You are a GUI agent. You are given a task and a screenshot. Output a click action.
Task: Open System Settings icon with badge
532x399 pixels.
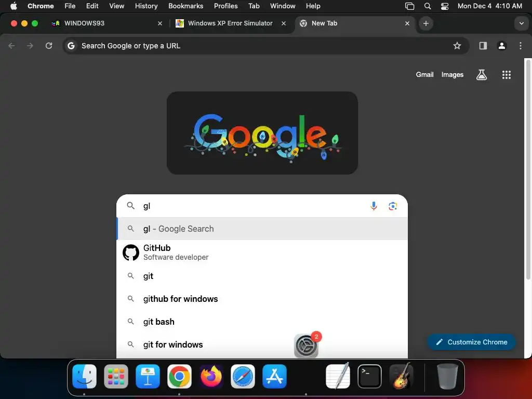tap(306, 346)
